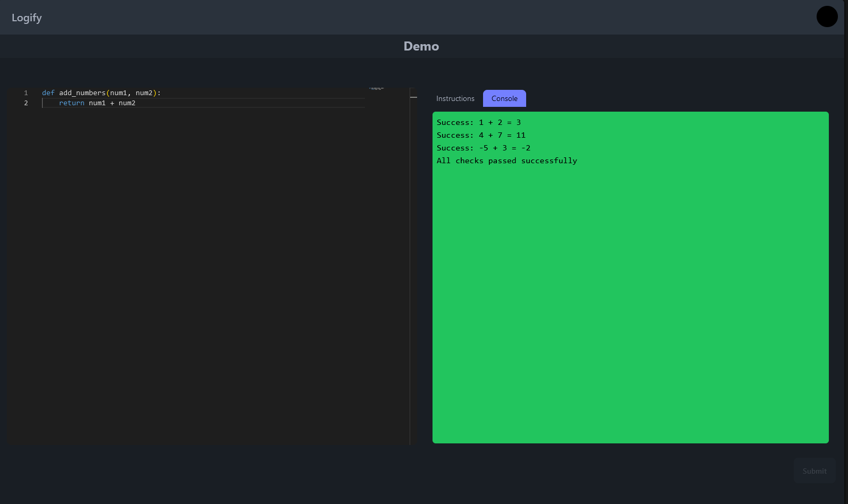Switch to the Instructions tab

pos(455,98)
